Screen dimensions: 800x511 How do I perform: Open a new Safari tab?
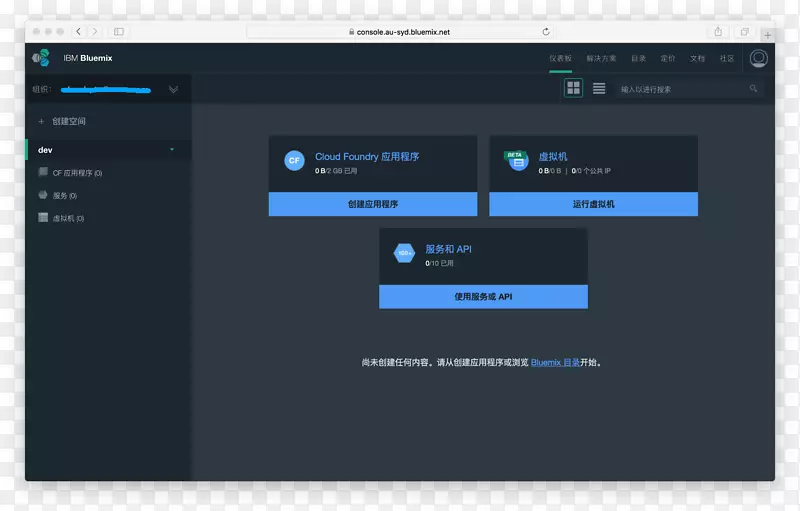767,35
